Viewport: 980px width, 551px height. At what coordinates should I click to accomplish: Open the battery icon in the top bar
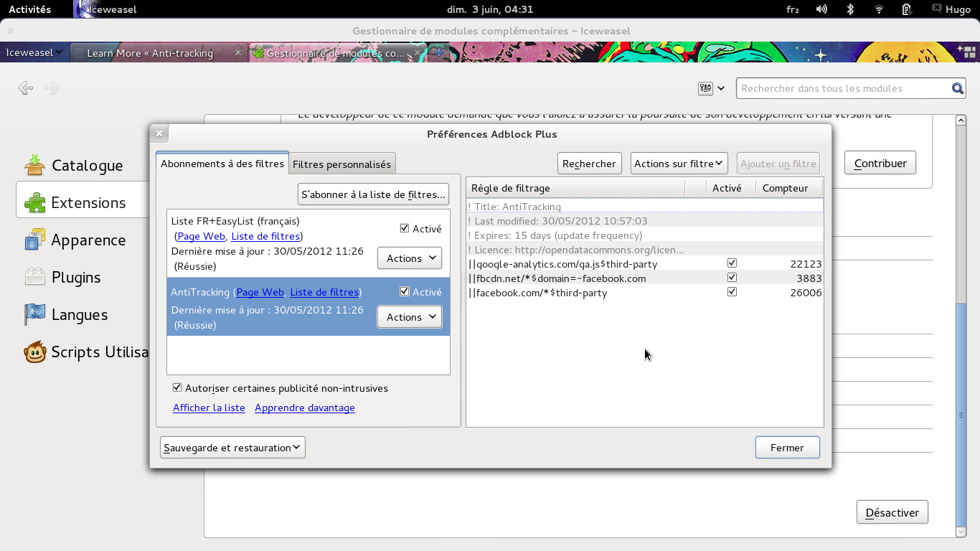click(907, 9)
